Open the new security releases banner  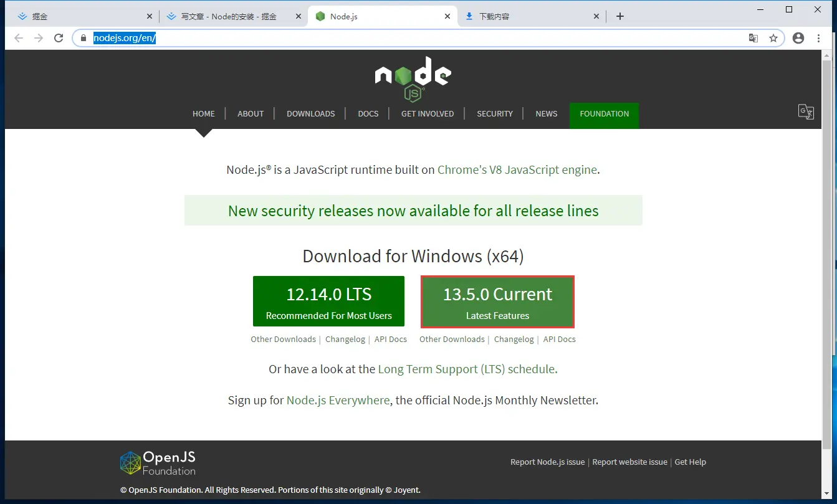(413, 211)
